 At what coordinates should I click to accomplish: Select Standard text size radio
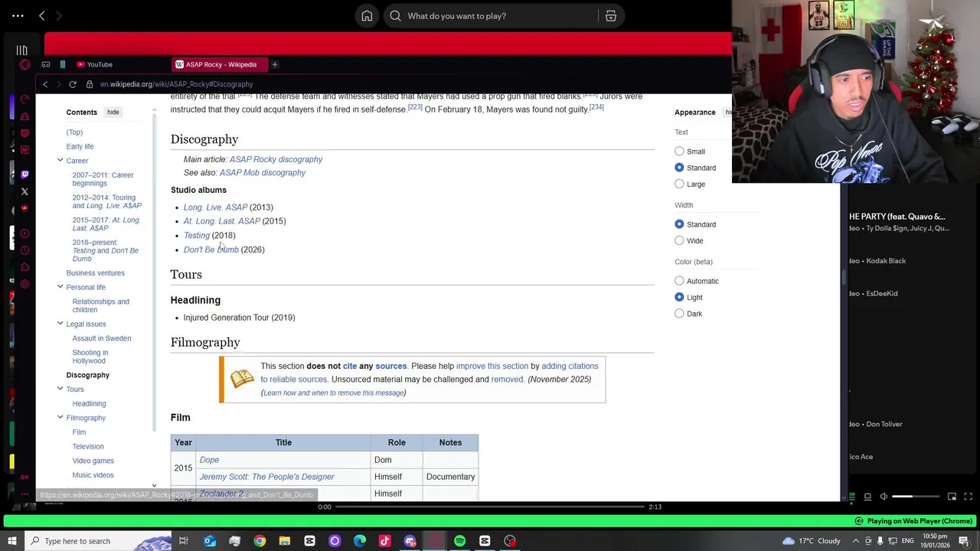point(679,168)
